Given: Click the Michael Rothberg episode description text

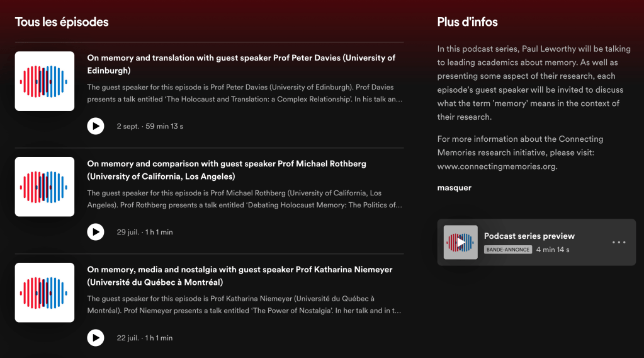Looking at the screenshot, I should 244,199.
